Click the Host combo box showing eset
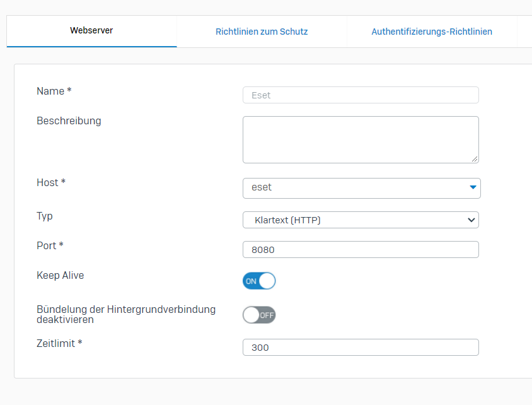 tap(353, 188)
